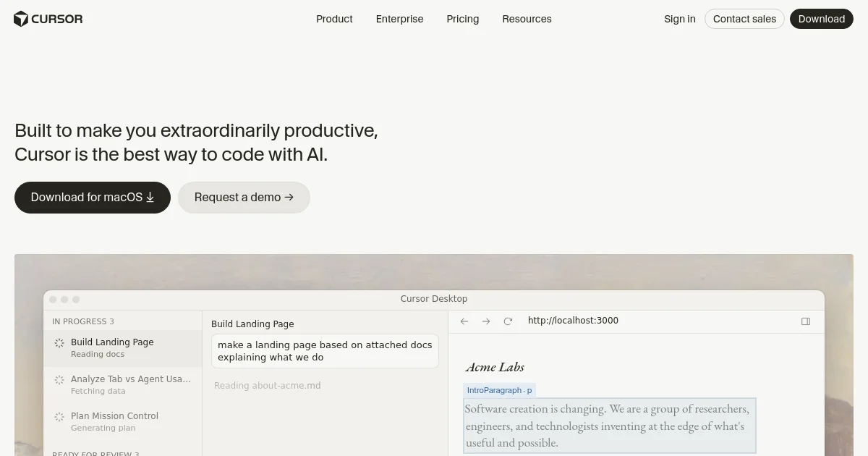Click the Sign in link

[x=680, y=19]
